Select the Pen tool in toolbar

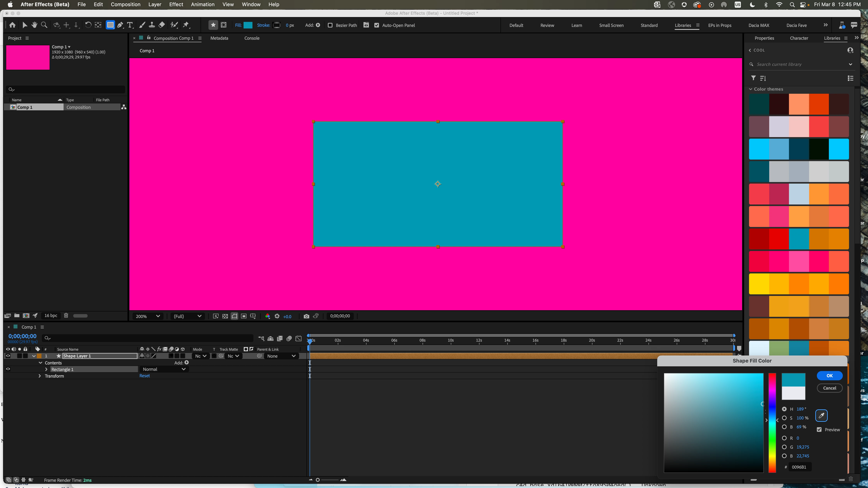pos(120,25)
